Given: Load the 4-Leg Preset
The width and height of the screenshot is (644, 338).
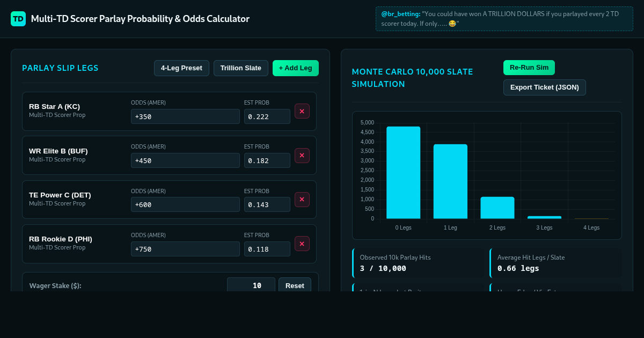Looking at the screenshot, I should [x=181, y=68].
